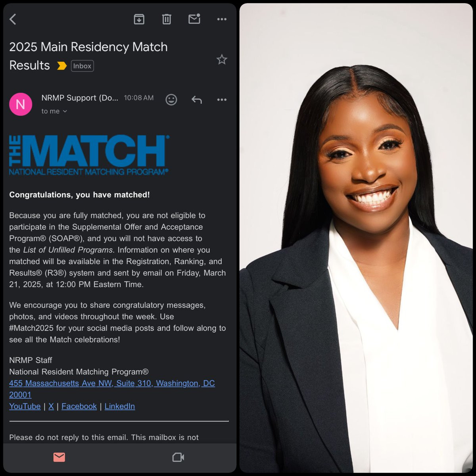The image size is (476, 476).
Task: Open the Facebook link
Action: click(79, 406)
